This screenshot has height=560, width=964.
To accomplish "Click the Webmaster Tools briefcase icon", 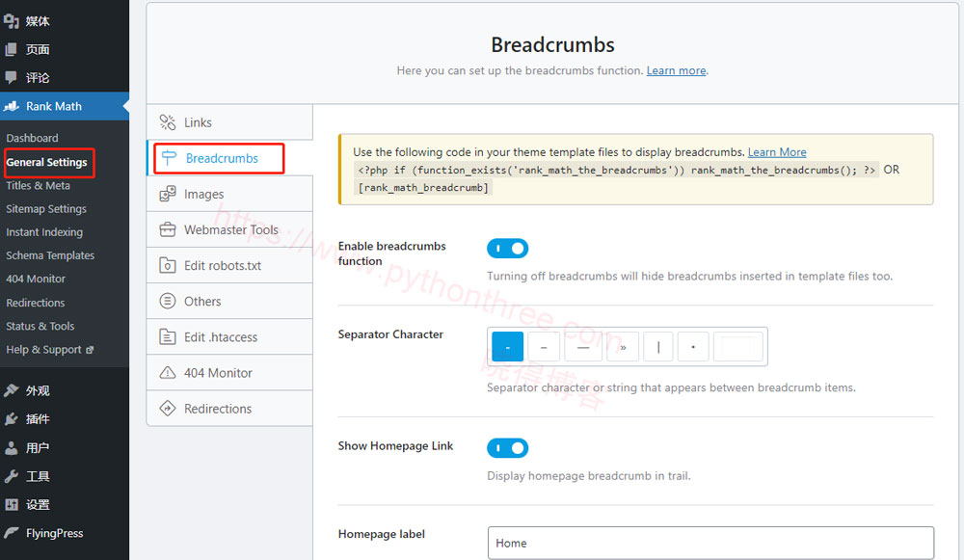I will coord(168,230).
